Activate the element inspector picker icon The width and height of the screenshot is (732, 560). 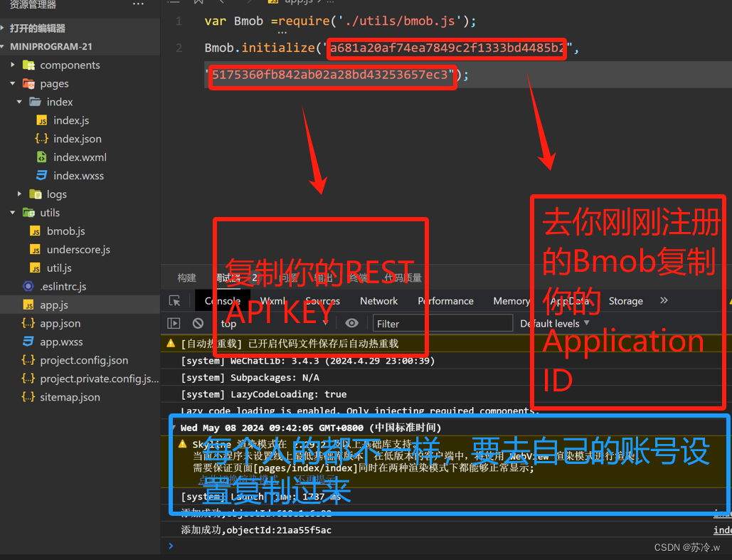174,301
